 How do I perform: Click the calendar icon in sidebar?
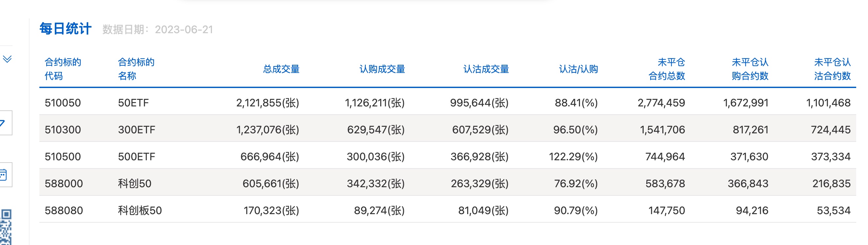(x=3, y=175)
